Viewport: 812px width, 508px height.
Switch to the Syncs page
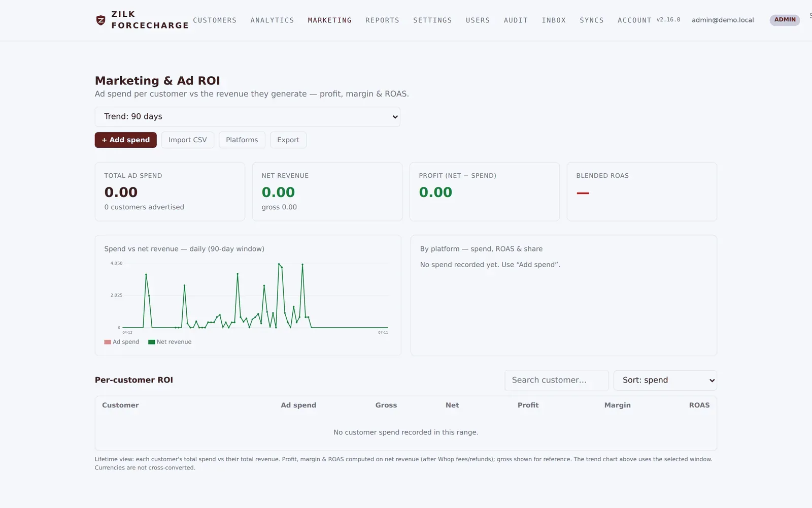(592, 20)
